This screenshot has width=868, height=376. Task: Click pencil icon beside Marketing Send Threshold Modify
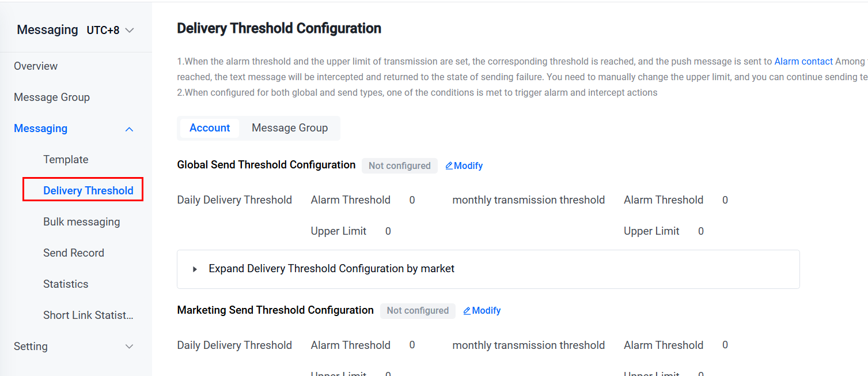tap(467, 311)
